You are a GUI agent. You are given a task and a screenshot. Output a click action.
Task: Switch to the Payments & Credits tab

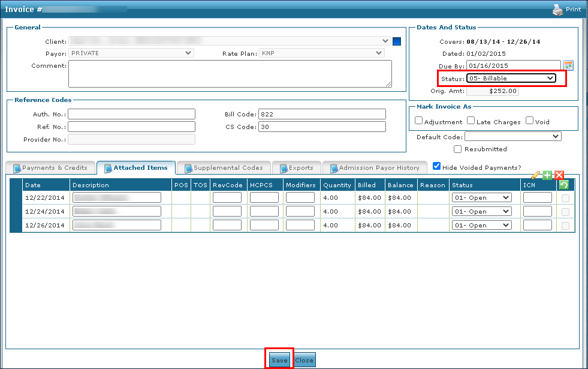50,168
